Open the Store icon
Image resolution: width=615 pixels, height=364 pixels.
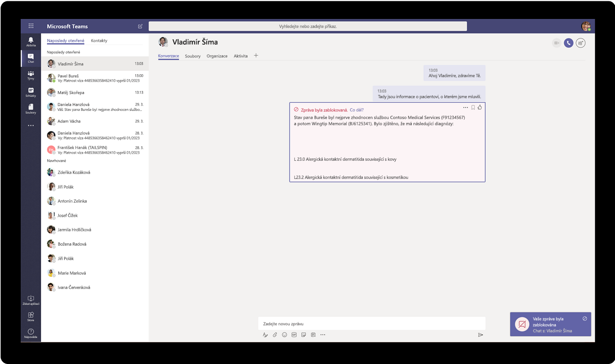pos(31,317)
